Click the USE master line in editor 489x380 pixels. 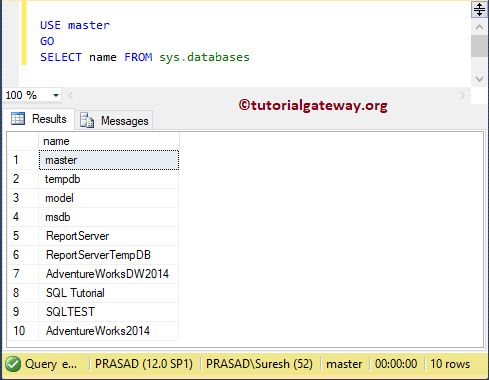(75, 25)
